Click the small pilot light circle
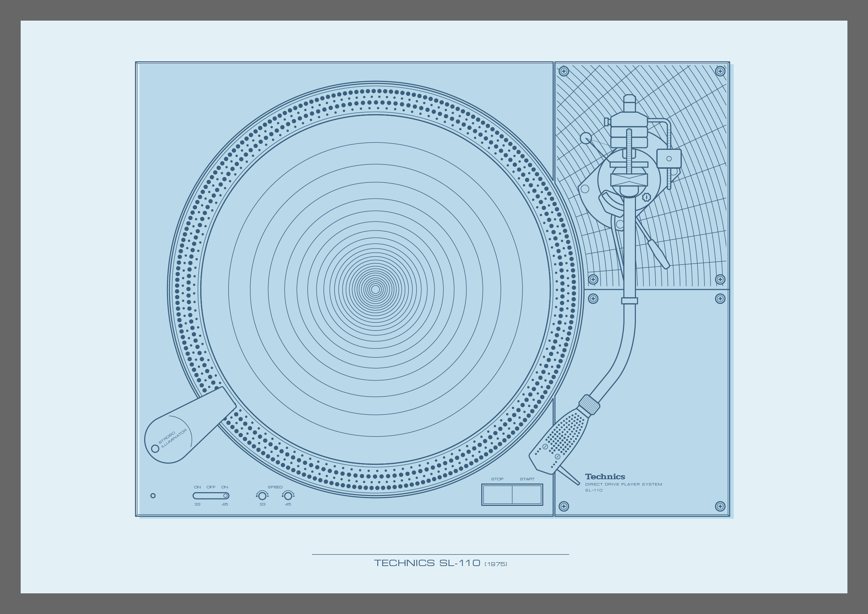The image size is (868, 614). [153, 496]
